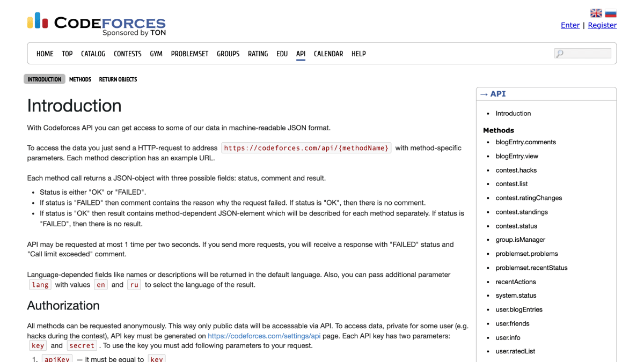This screenshot has width=644, height=362.
Task: Open the TOP menu item
Action: pos(67,54)
